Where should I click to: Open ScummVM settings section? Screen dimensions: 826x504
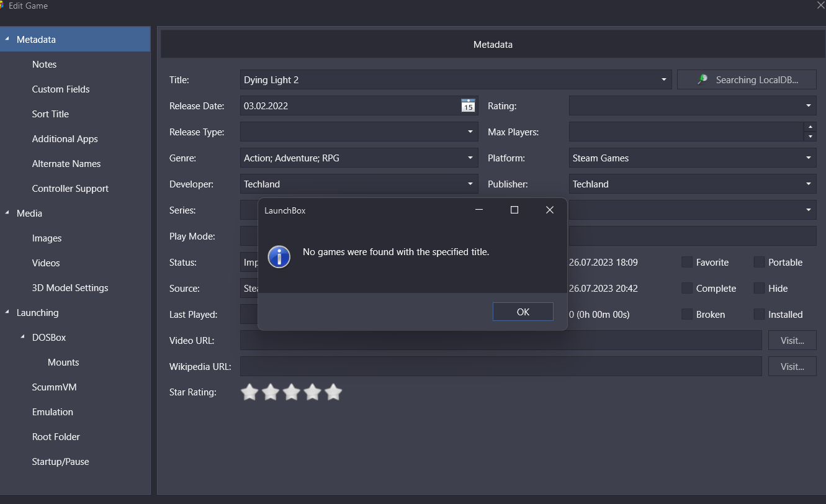click(x=55, y=387)
